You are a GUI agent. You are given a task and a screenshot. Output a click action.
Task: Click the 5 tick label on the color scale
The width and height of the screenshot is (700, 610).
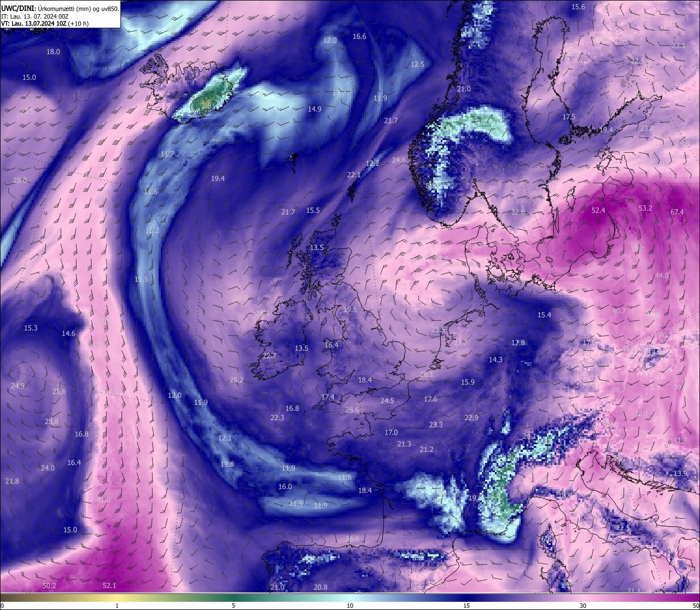tap(234, 606)
